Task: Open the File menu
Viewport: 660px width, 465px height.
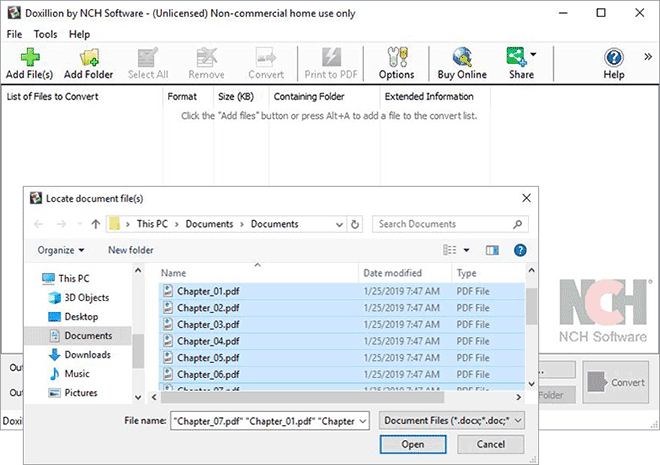Action: point(14,34)
